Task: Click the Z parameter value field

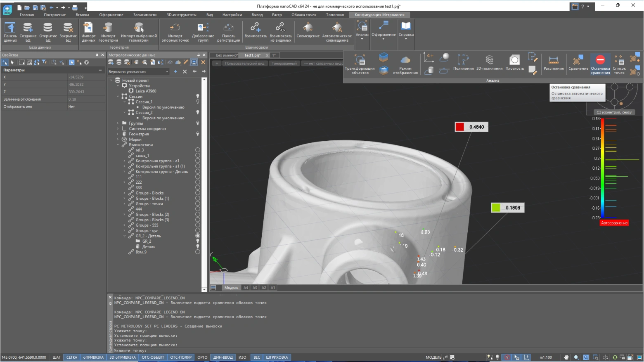Action: pyautogui.click(x=86, y=92)
